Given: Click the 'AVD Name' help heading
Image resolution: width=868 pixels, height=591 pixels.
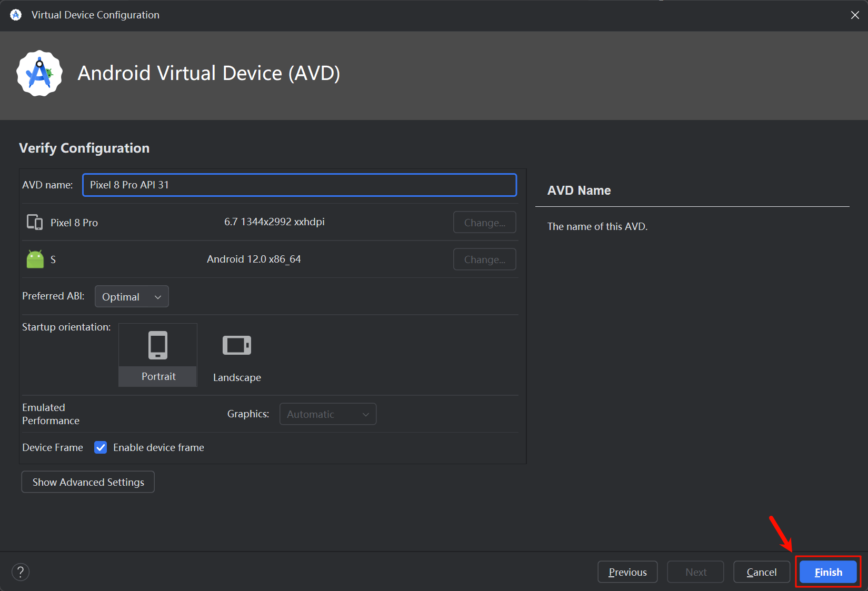Looking at the screenshot, I should pos(579,191).
